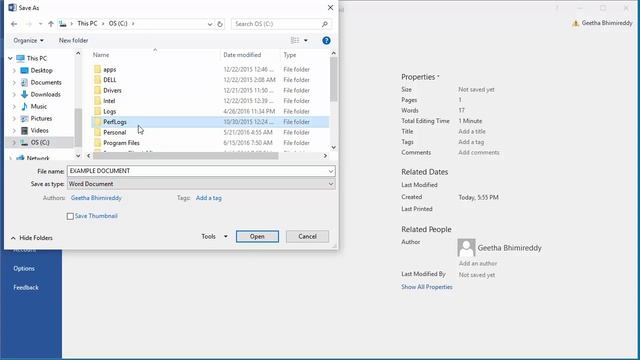This screenshot has height=360, width=640.
Task: Open the Save as type dropdown
Action: (331, 184)
